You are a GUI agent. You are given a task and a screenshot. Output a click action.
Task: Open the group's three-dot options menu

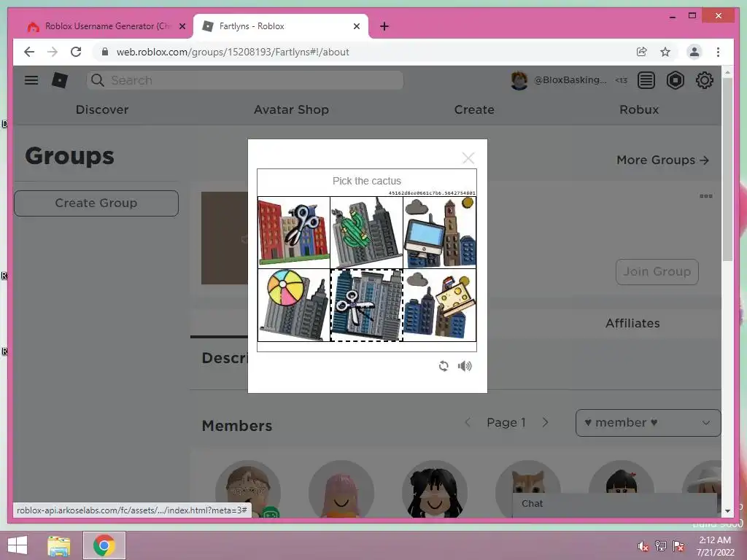tap(705, 195)
